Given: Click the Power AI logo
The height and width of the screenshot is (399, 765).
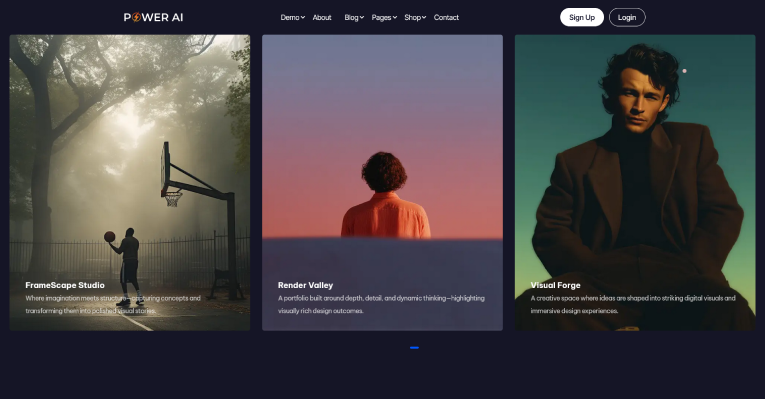Looking at the screenshot, I should click(x=153, y=18).
